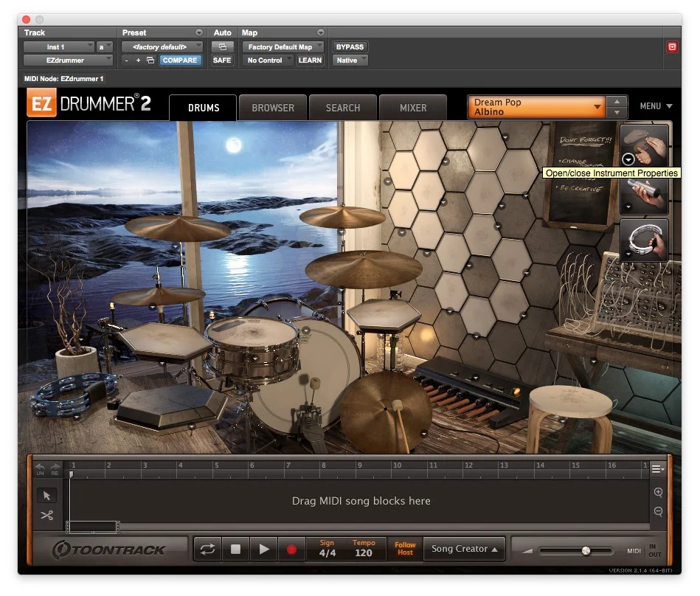This screenshot has height=596, width=700.
Task: Hit the blue tambourine on the floor
Action: coord(74,394)
